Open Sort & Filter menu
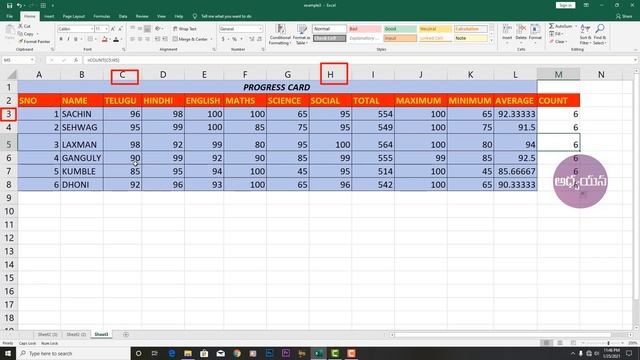The height and width of the screenshot is (360, 640). click(x=585, y=34)
